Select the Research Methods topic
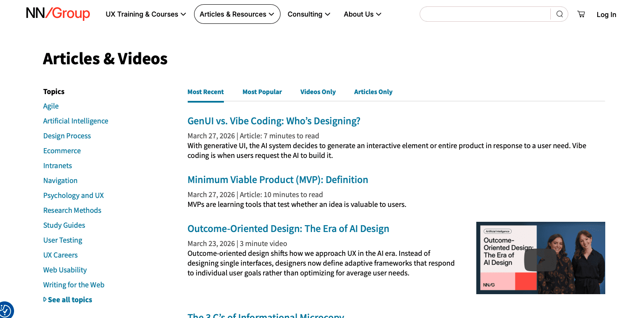 pos(72,210)
